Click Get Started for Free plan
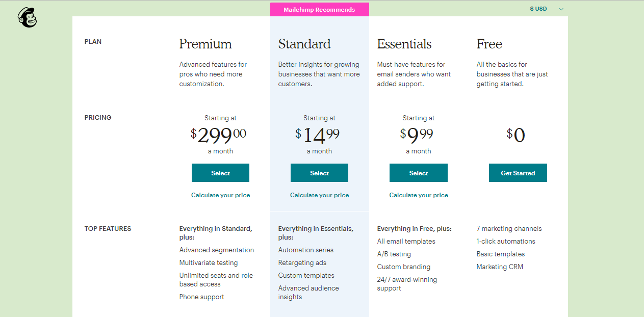The width and height of the screenshot is (644, 317). (518, 173)
